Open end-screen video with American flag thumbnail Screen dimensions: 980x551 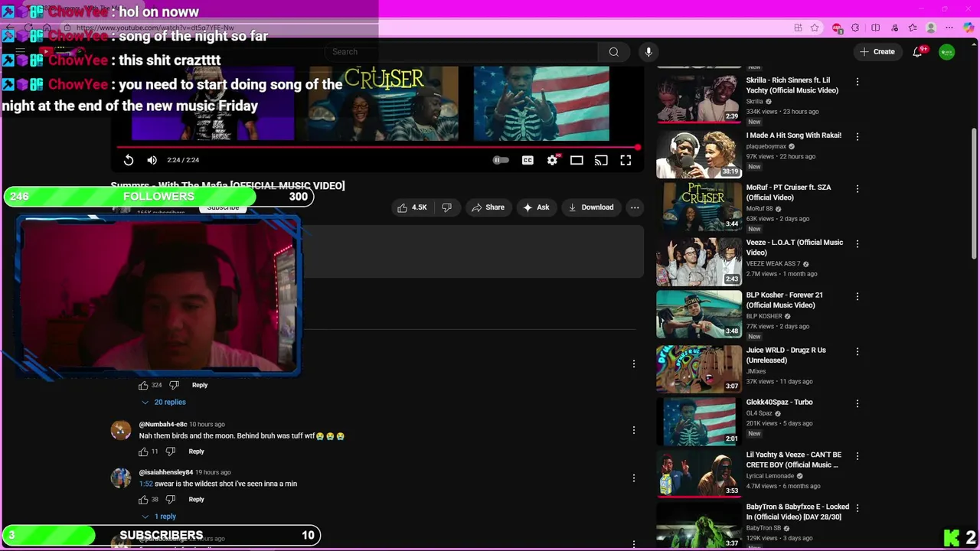pyautogui.click(x=541, y=104)
